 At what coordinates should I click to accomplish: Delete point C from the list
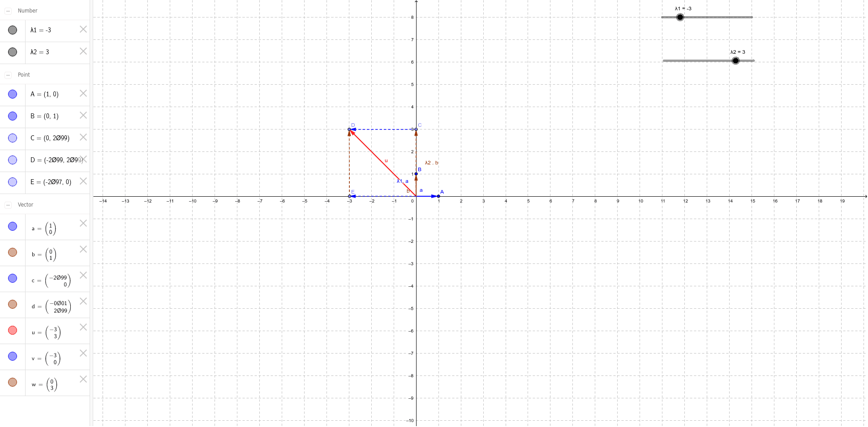click(83, 137)
